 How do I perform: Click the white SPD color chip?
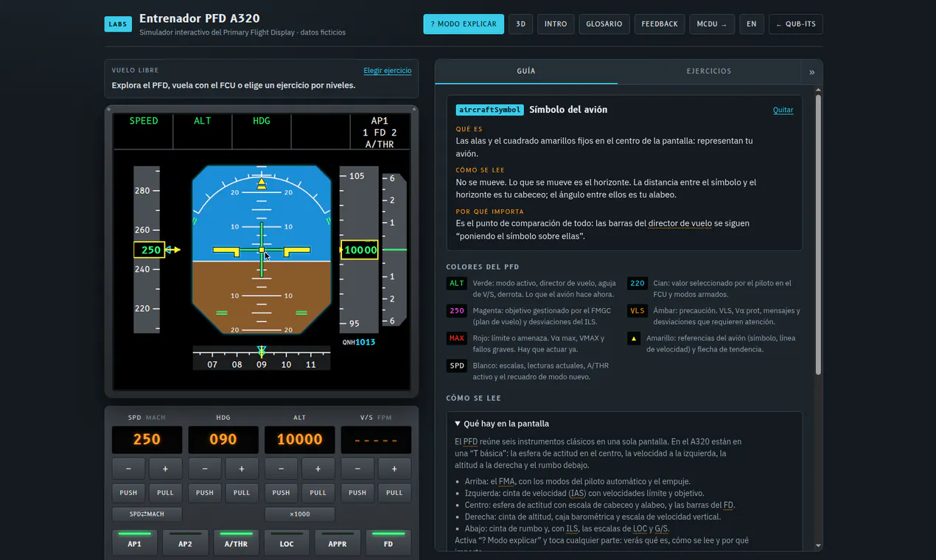(x=457, y=365)
